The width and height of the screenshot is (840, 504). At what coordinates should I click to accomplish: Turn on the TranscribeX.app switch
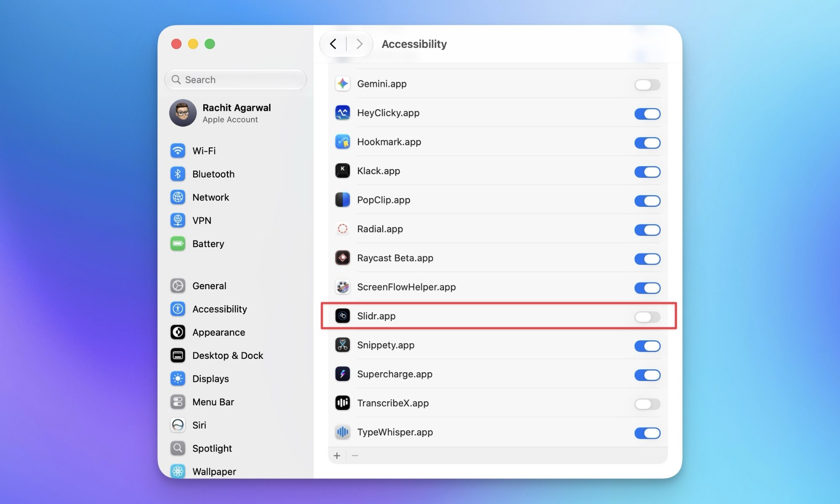[647, 404]
